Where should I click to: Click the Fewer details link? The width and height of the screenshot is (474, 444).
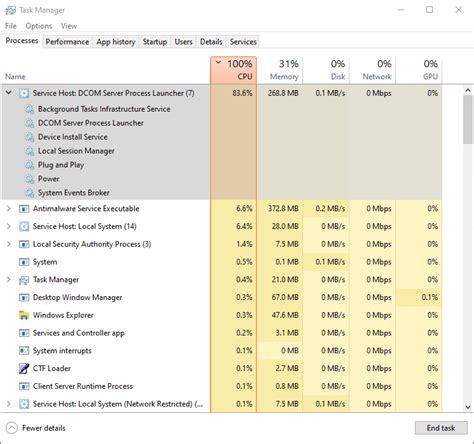(x=44, y=428)
